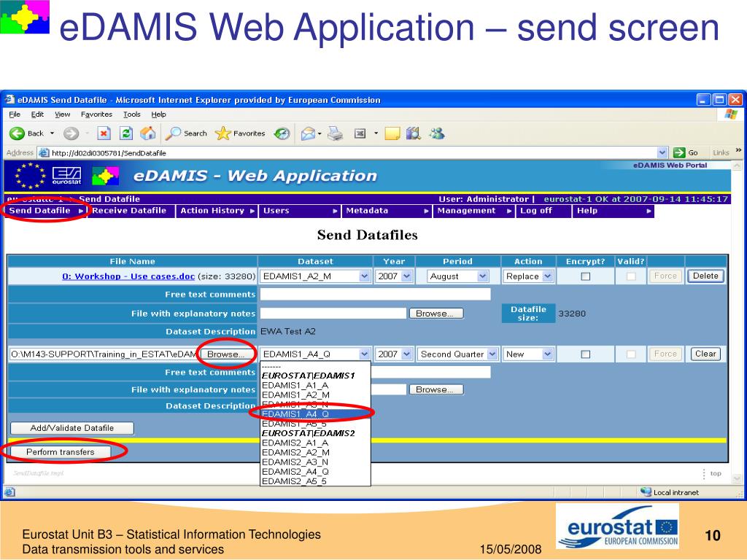Click the Local intranet zone icon
The width and height of the screenshot is (747, 560).
[x=646, y=492]
